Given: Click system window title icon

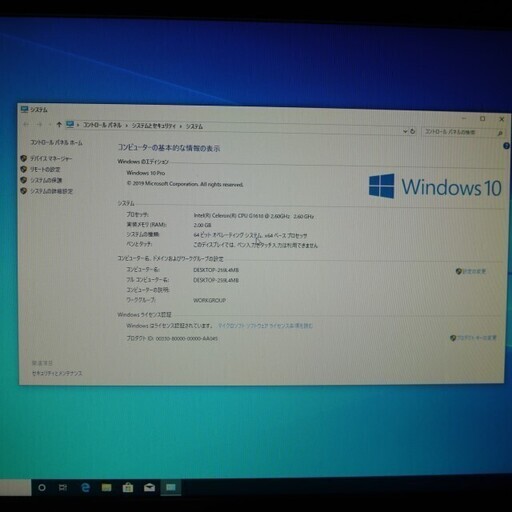Looking at the screenshot, I should pyautogui.click(x=24, y=109).
